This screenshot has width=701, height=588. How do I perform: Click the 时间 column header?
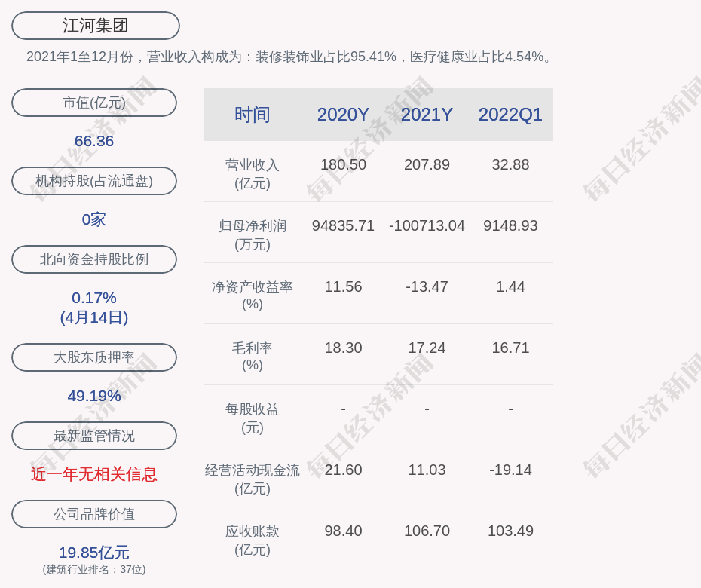tap(253, 115)
